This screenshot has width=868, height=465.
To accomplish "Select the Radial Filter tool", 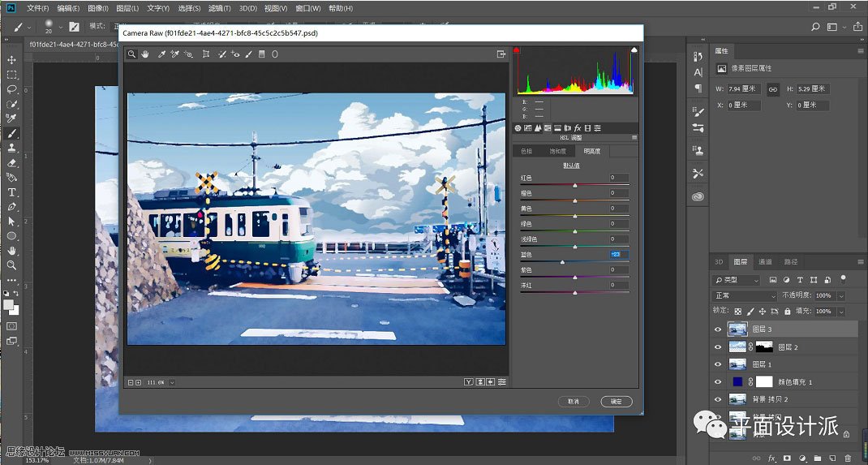I will click(x=274, y=54).
